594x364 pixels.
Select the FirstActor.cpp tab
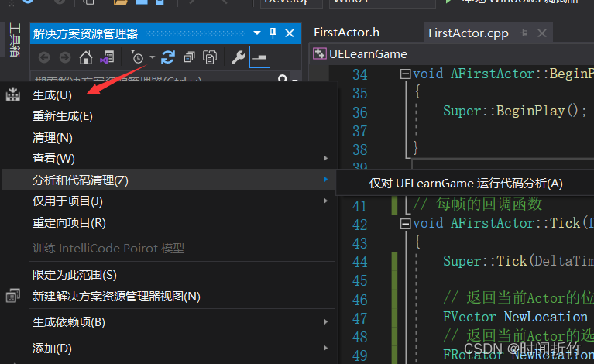point(469,33)
